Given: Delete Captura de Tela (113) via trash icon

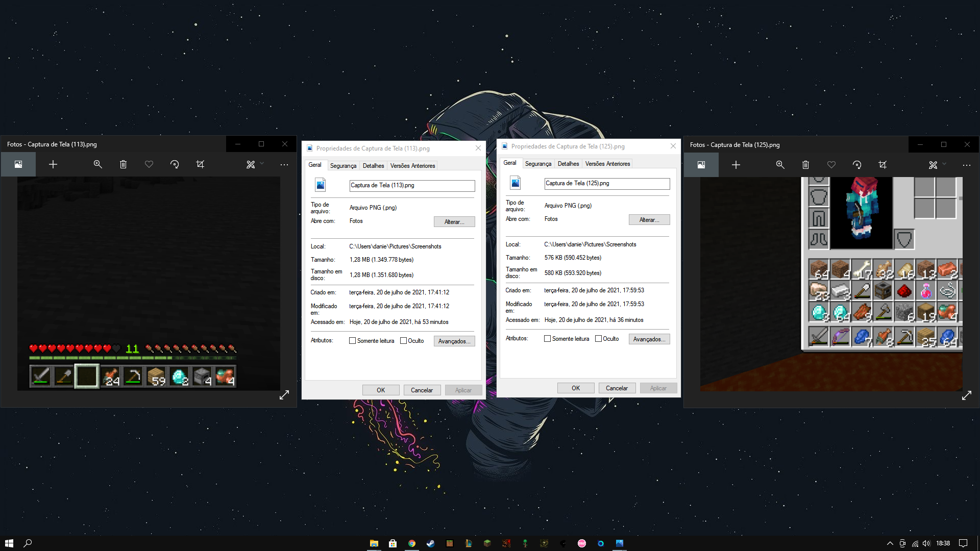Looking at the screenshot, I should tap(123, 164).
